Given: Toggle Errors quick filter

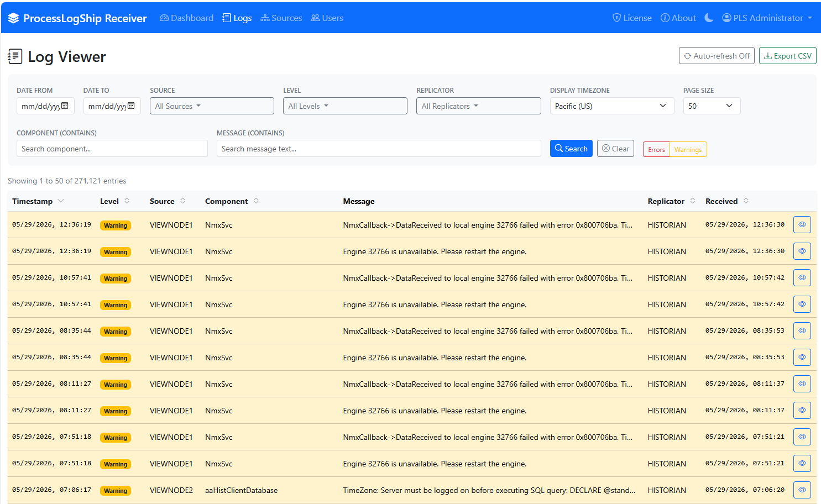Looking at the screenshot, I should (656, 150).
